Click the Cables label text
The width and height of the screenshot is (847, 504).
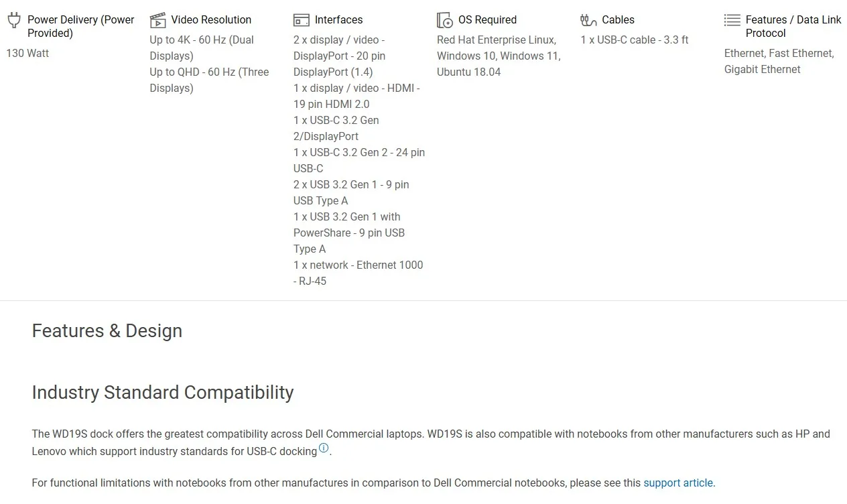618,20
